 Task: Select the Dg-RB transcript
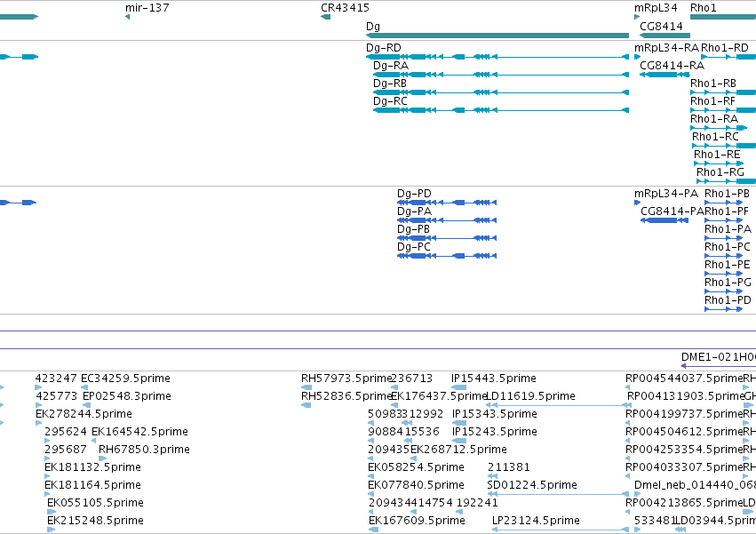tap(501, 92)
